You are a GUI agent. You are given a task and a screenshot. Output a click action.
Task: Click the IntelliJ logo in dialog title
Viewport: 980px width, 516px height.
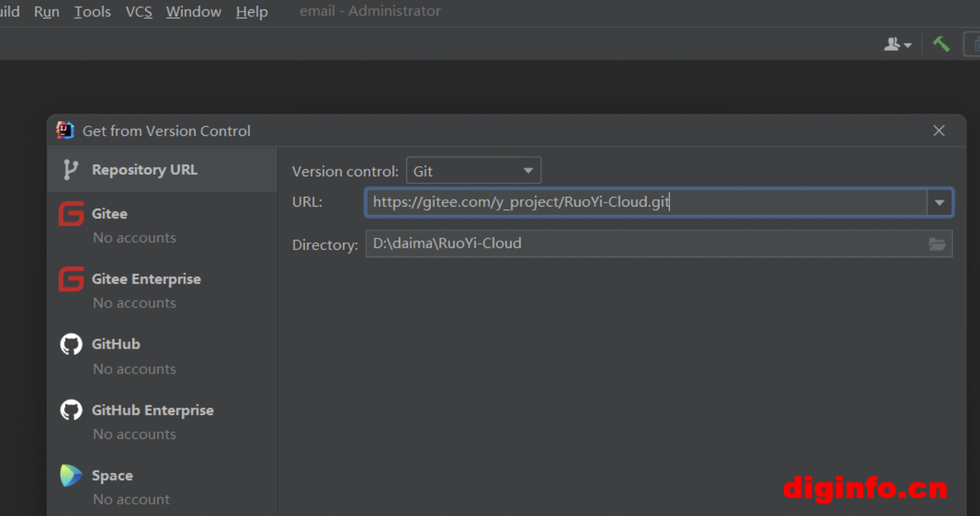[x=65, y=130]
